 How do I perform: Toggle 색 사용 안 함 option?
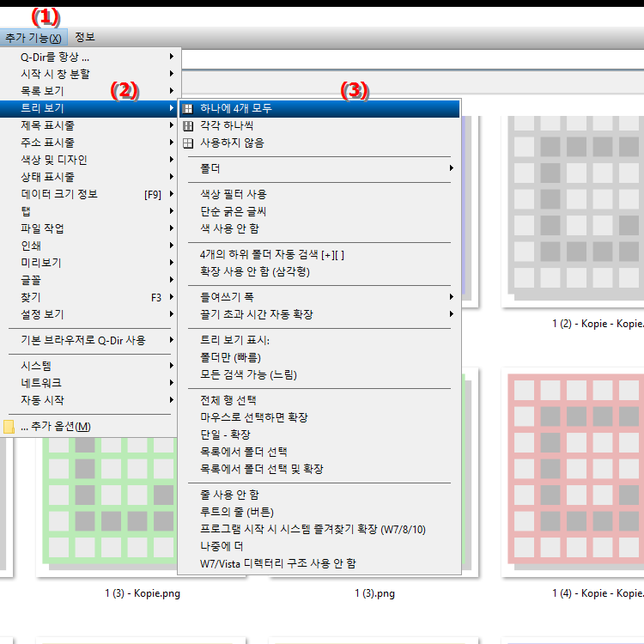click(319, 228)
